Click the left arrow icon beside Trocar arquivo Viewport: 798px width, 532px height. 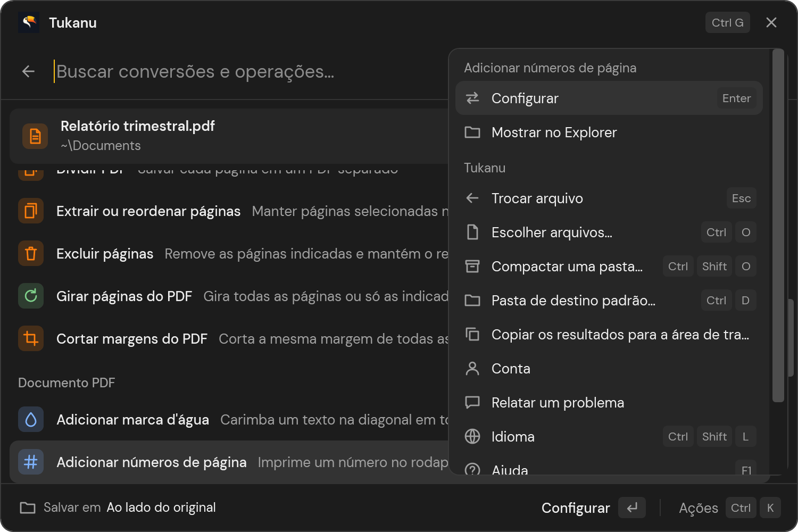[472, 198]
